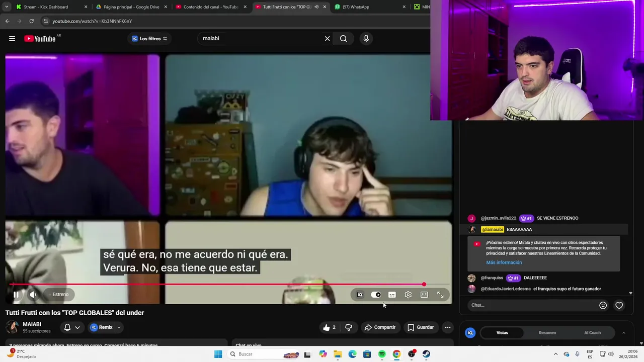This screenshot has width=644, height=362.
Task: Open more actions three-dot menu
Action: coord(447,327)
